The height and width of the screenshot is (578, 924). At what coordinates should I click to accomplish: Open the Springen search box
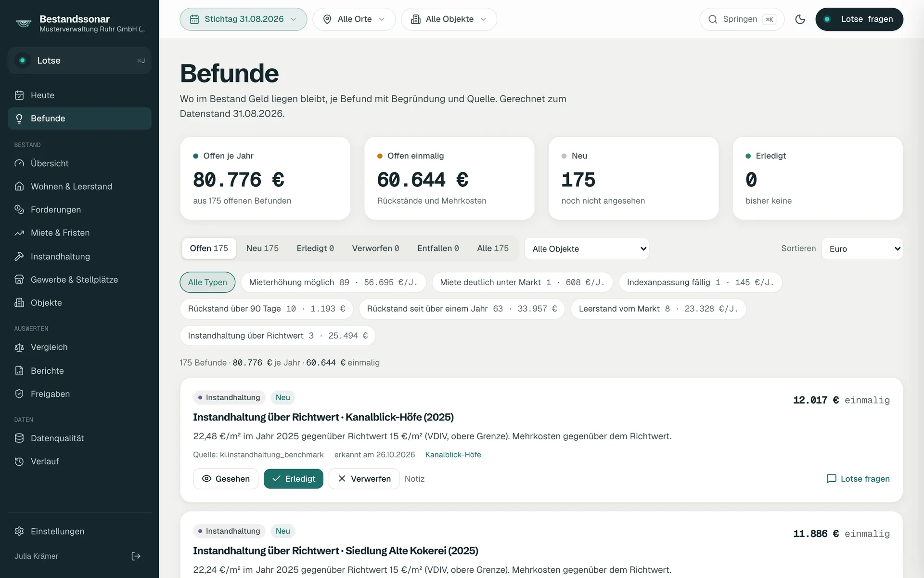click(x=742, y=19)
